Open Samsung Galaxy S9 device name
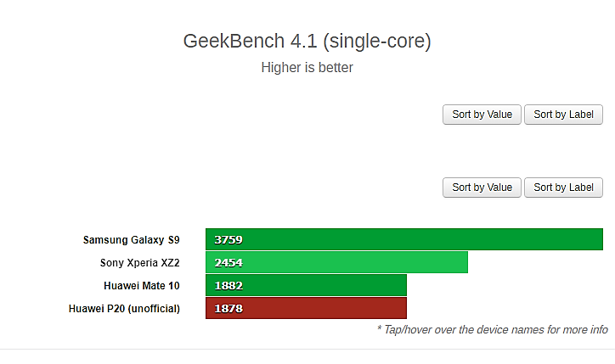 coord(132,240)
